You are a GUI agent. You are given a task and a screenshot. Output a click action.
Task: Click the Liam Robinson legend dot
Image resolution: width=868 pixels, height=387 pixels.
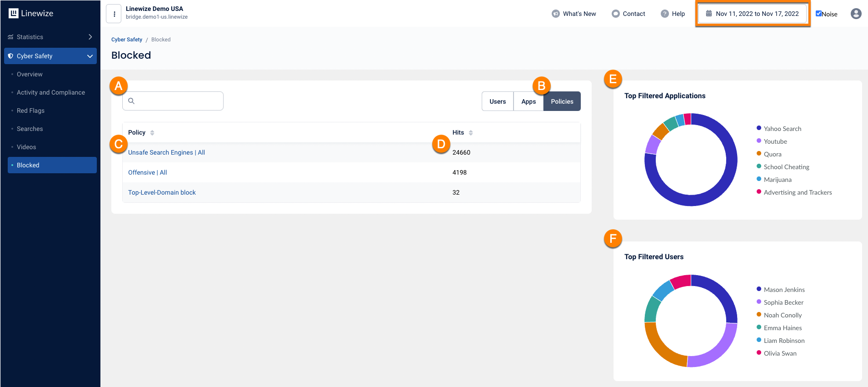coord(759,340)
